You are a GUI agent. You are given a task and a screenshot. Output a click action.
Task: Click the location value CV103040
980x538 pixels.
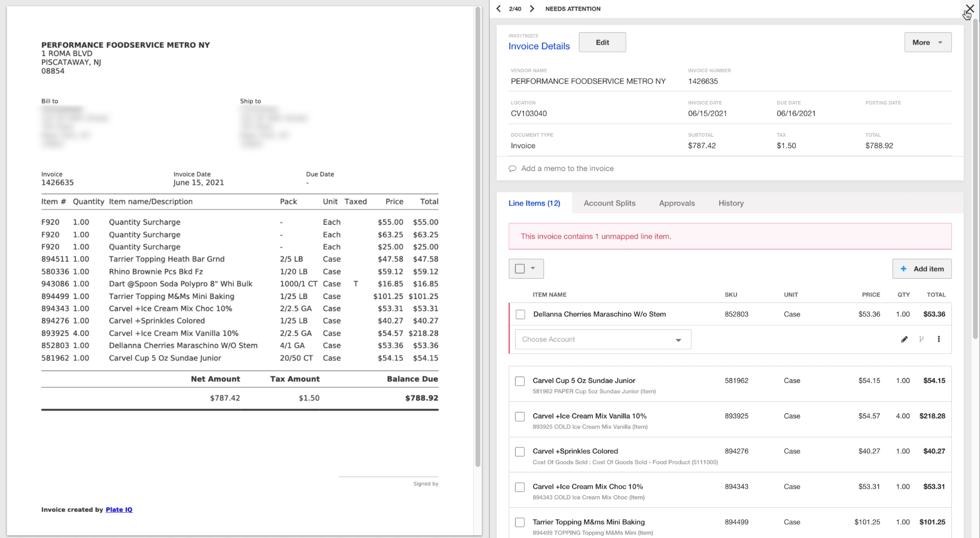pyautogui.click(x=529, y=113)
